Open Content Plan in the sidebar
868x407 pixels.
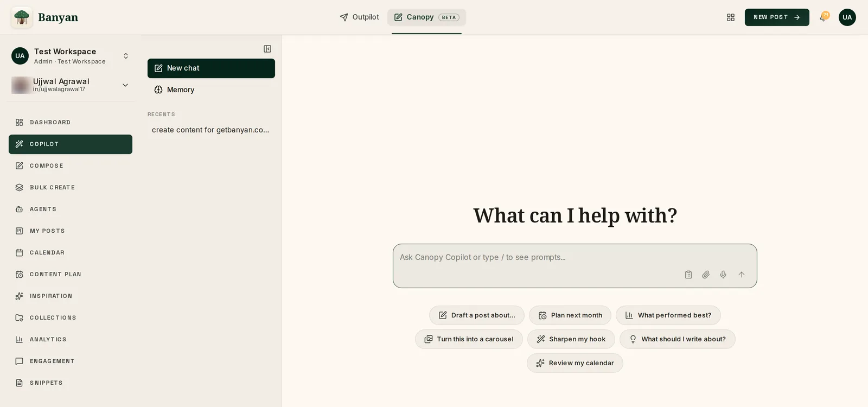click(x=71, y=275)
